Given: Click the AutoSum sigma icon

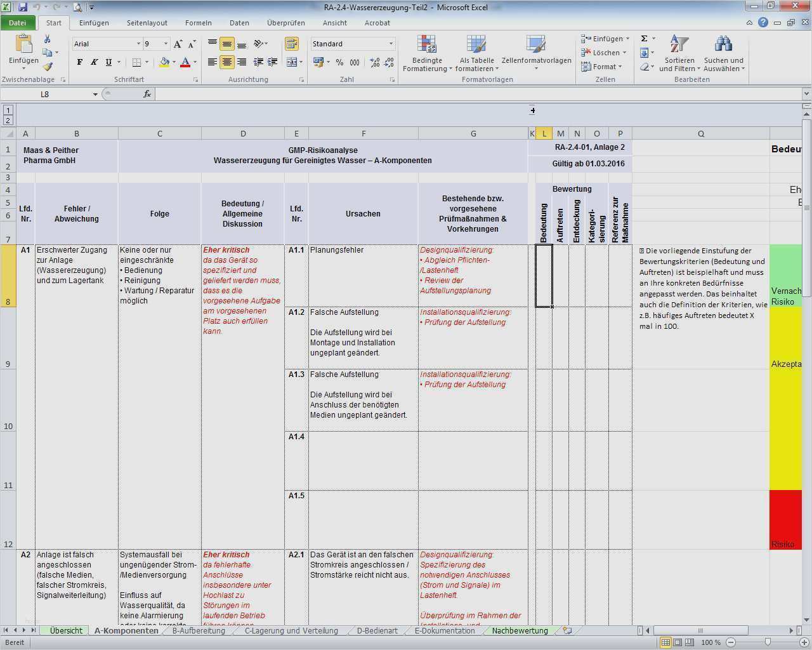Looking at the screenshot, I should click(645, 39).
